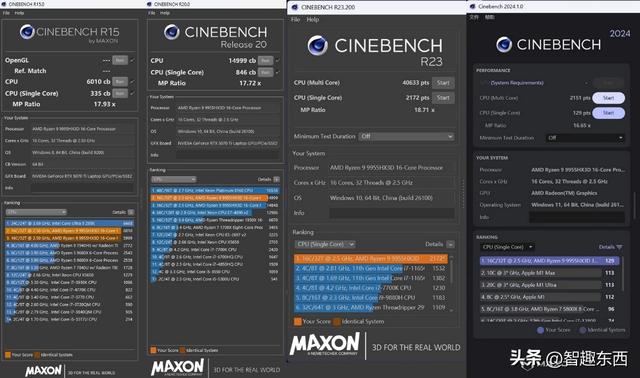Click the Cinebench 2024 sphere logo
The width and height of the screenshot is (640, 378).
click(x=504, y=44)
